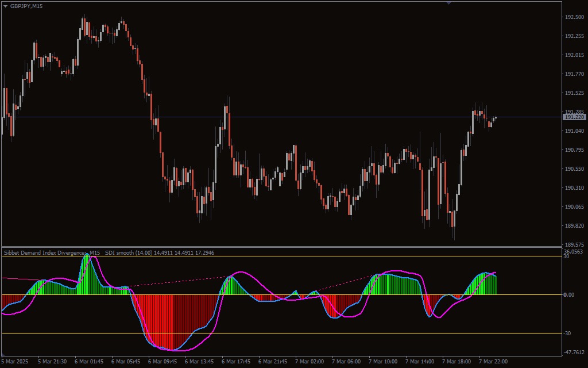Click the 191.285 price axis label
The width and height of the screenshot is (588, 368).
coord(574,112)
